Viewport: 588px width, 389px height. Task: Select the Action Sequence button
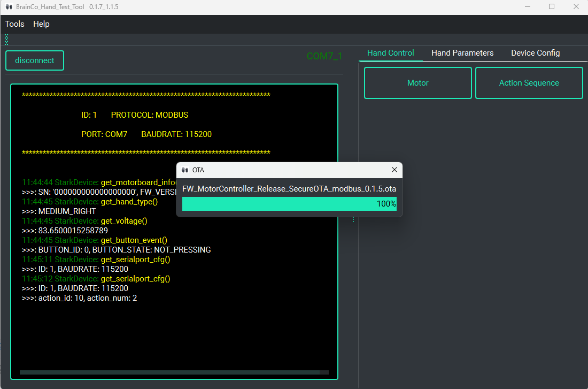tap(529, 83)
